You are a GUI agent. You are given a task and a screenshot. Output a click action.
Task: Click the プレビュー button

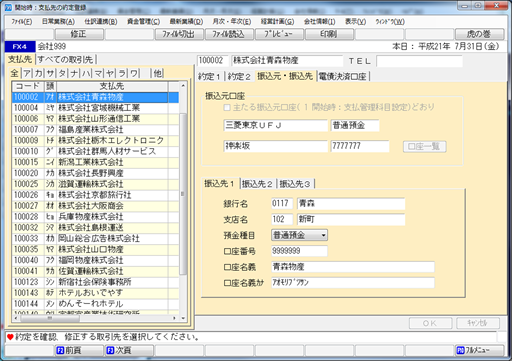coord(279,34)
